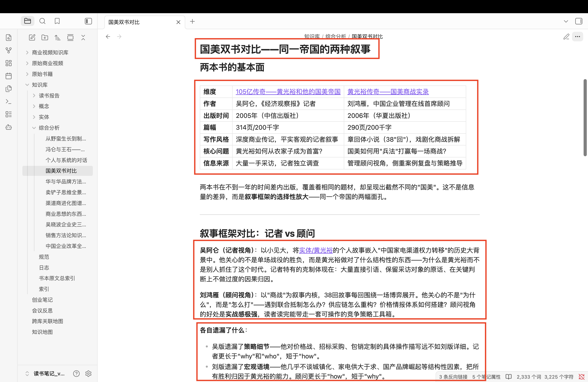588x382 pixels.
Task: Click the vertical scrollbar thumb of the note
Action: tap(585, 118)
